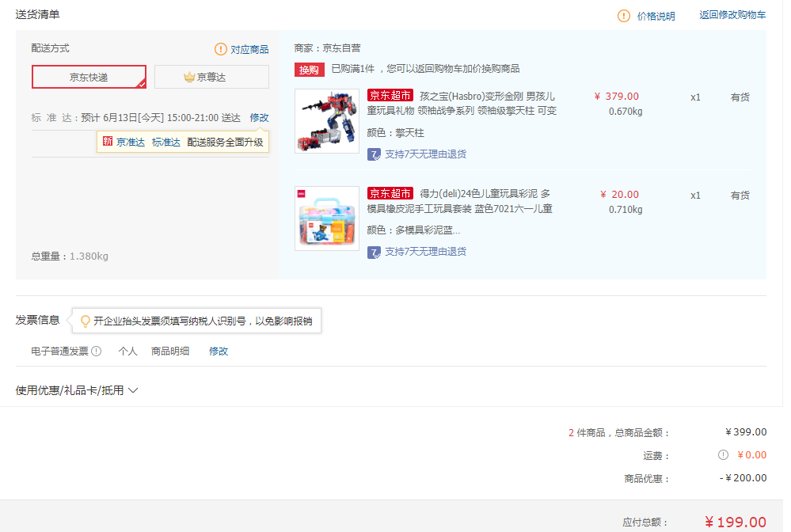791x532 pixels.
Task: Click the info icon beside shipping fee
Action: (723, 455)
